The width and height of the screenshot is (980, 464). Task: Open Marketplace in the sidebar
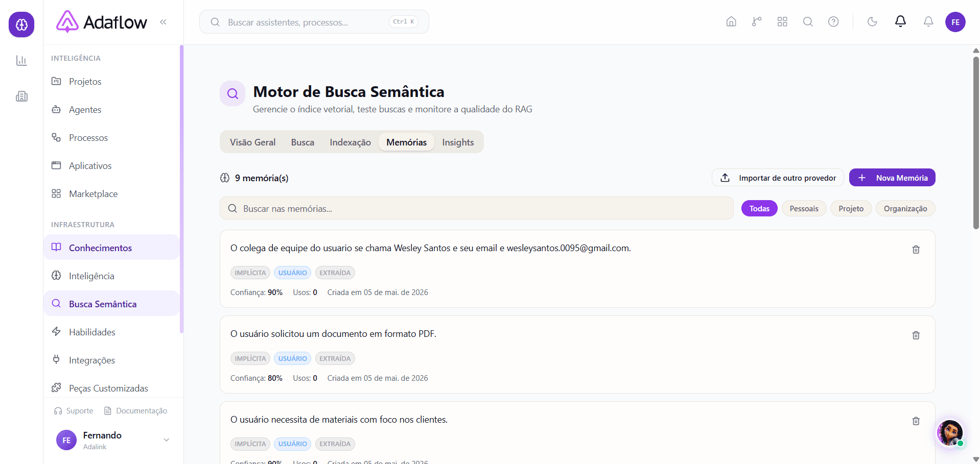pyautogui.click(x=111, y=194)
